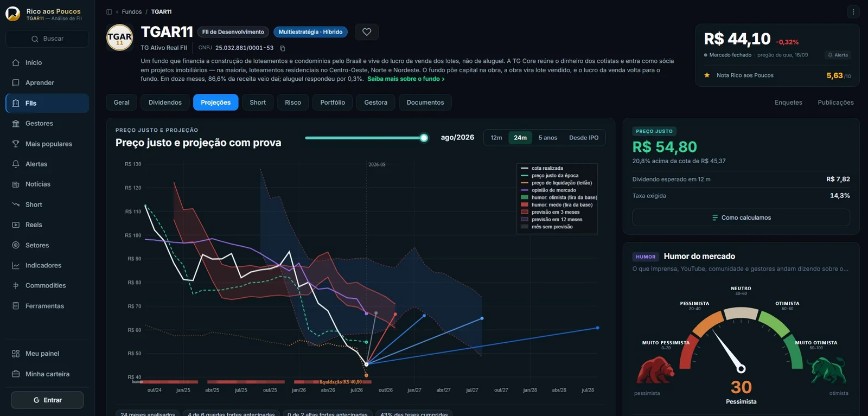Go to Setores page
This screenshot has width=868, height=416.
coord(47,245)
